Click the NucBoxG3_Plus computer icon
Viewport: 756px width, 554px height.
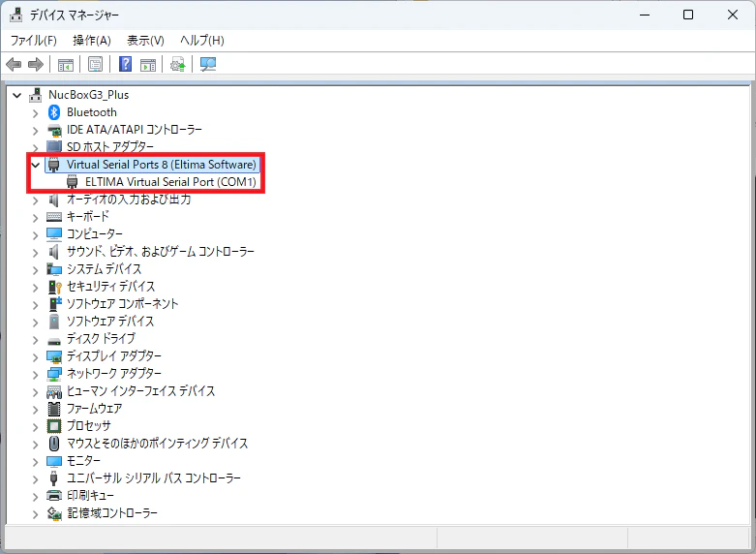coord(35,95)
